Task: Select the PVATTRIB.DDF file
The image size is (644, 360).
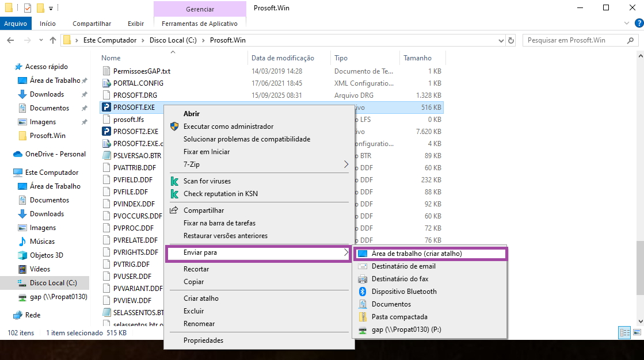Action: (135, 167)
